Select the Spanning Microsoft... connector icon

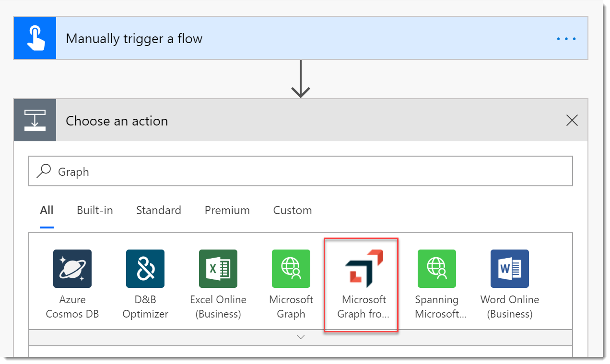(437, 269)
